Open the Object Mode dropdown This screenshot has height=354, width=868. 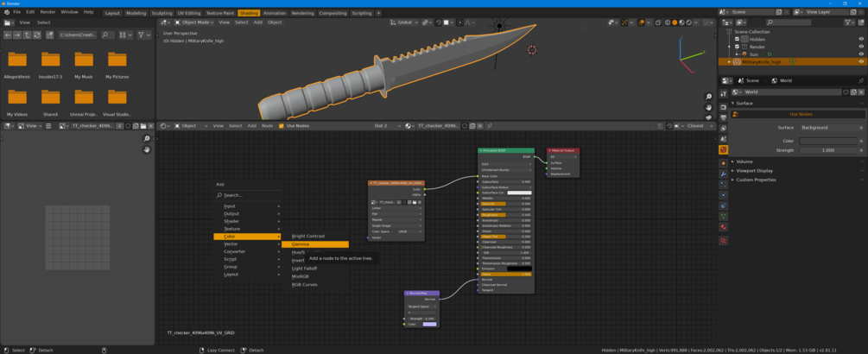tap(193, 22)
